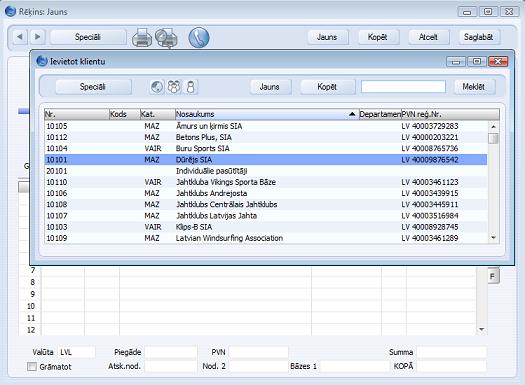This screenshot has width=525, height=385.
Task: Select Jahtklubs Centrālais Jahtklubs row
Action: 266,204
